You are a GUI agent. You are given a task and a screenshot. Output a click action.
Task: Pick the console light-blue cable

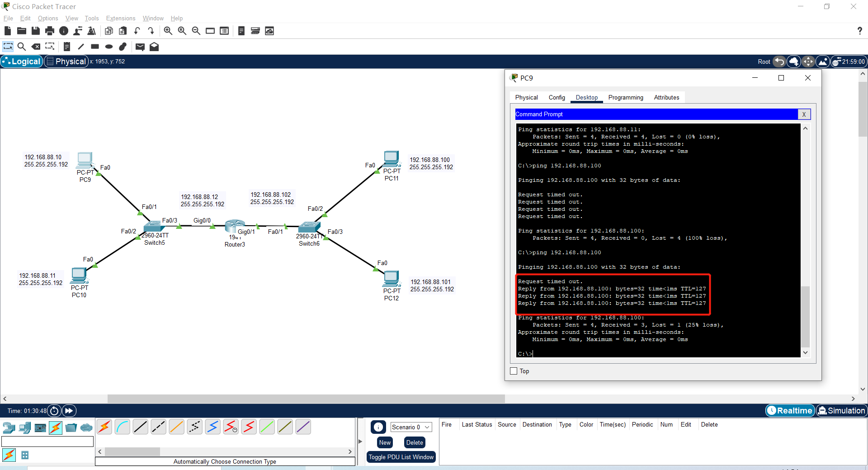pyautogui.click(x=123, y=427)
